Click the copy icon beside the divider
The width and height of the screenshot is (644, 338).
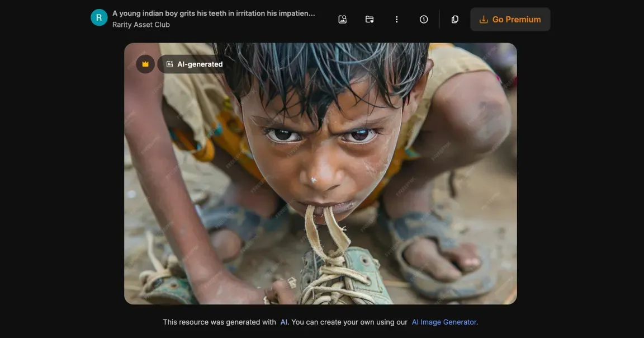click(455, 20)
